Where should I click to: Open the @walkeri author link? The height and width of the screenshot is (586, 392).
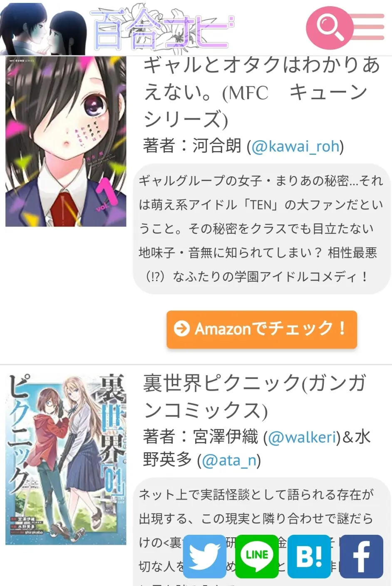(302, 437)
